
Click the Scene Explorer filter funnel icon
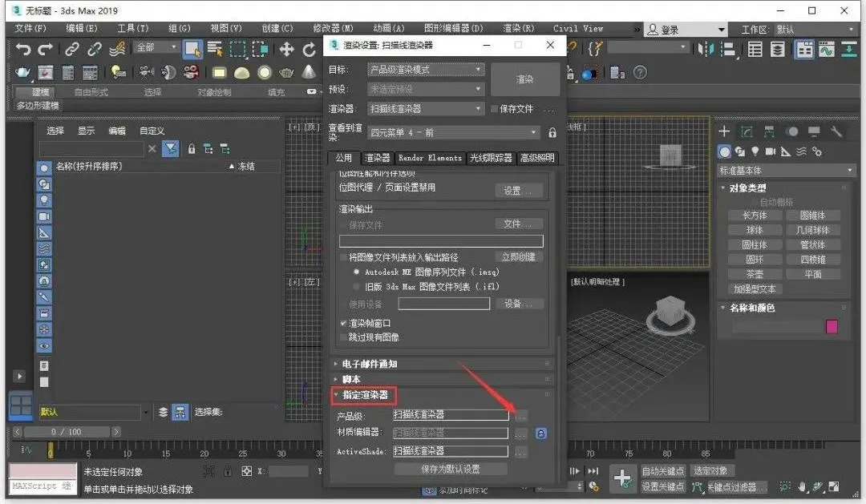click(170, 148)
